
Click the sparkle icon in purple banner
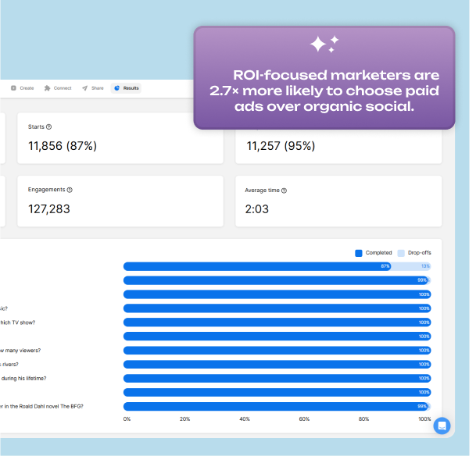(324, 45)
